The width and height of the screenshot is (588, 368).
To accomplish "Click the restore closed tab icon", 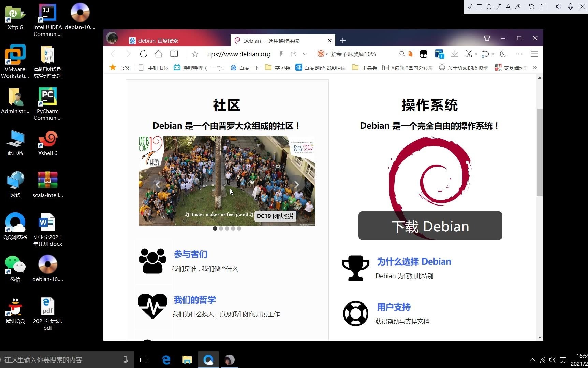I will click(485, 54).
